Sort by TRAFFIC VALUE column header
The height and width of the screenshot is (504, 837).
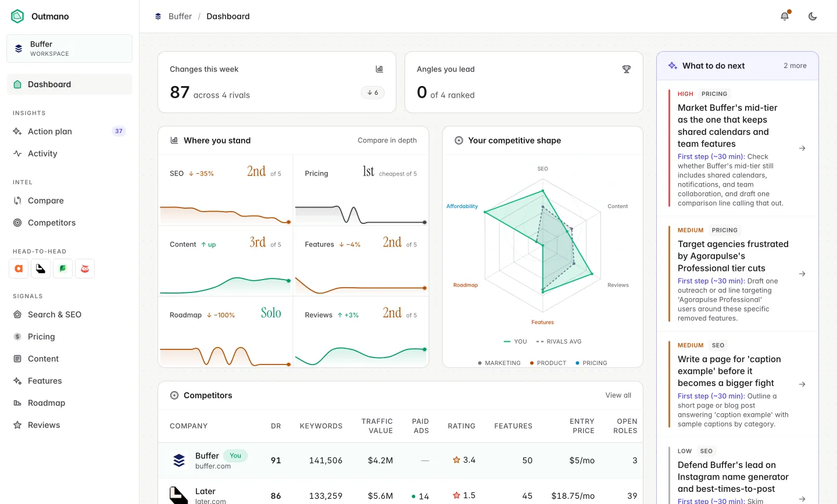(x=377, y=426)
